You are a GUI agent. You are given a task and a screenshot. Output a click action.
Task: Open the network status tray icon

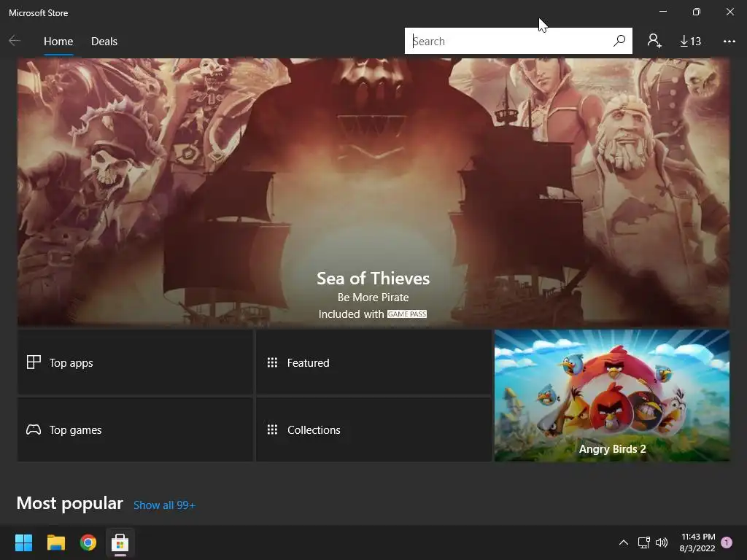[643, 542]
